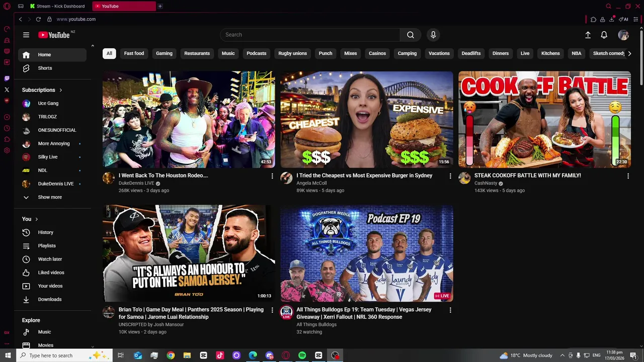Open History in the sidebar
This screenshot has height=362, width=644.
click(52, 232)
